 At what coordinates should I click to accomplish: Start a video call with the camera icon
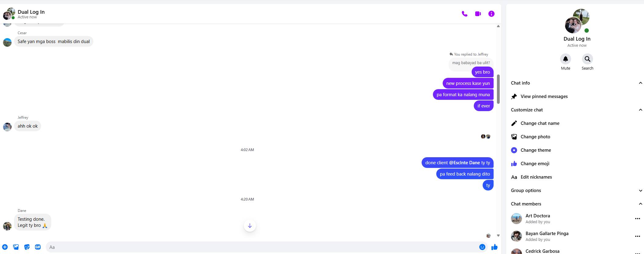[478, 14]
